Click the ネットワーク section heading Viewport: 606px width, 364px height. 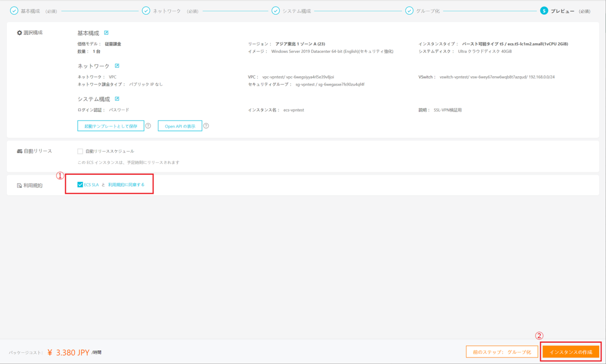pos(93,66)
